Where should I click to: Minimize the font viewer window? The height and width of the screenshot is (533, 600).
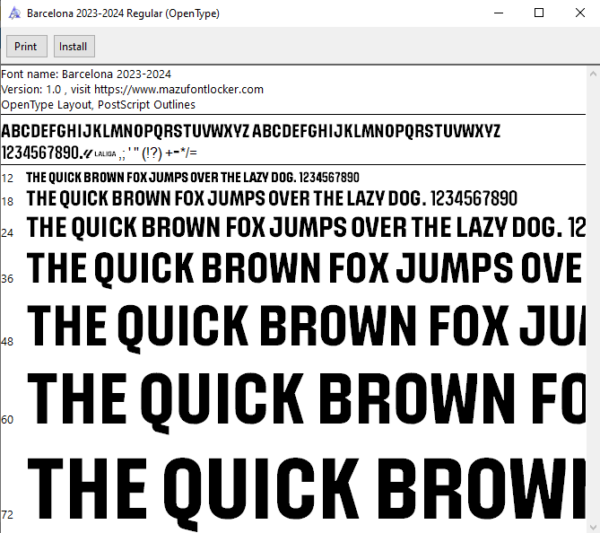tap(498, 13)
